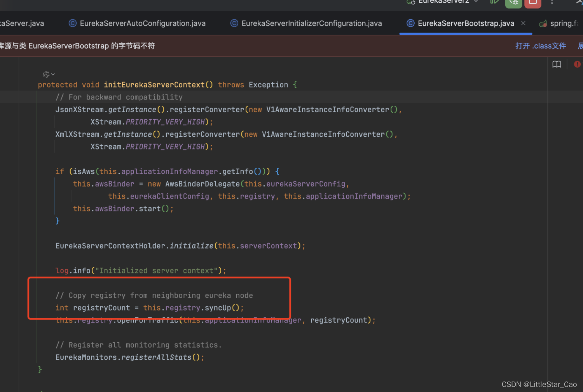583x392 pixels.
Task: Click the 'Register all monitoring statistics' comment
Action: pos(138,345)
